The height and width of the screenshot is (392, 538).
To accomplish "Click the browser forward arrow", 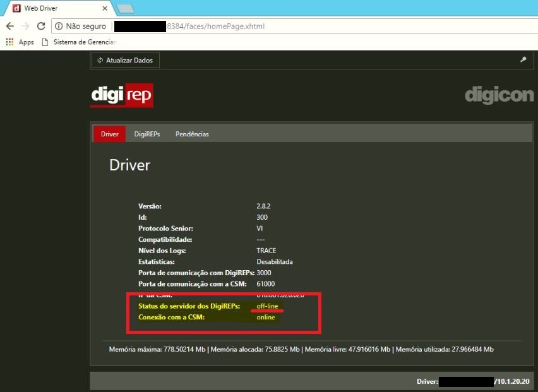I will point(25,27).
